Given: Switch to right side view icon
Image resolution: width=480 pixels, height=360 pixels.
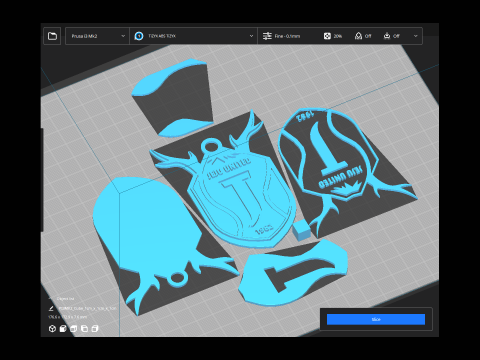Looking at the screenshot, I should point(95,329).
